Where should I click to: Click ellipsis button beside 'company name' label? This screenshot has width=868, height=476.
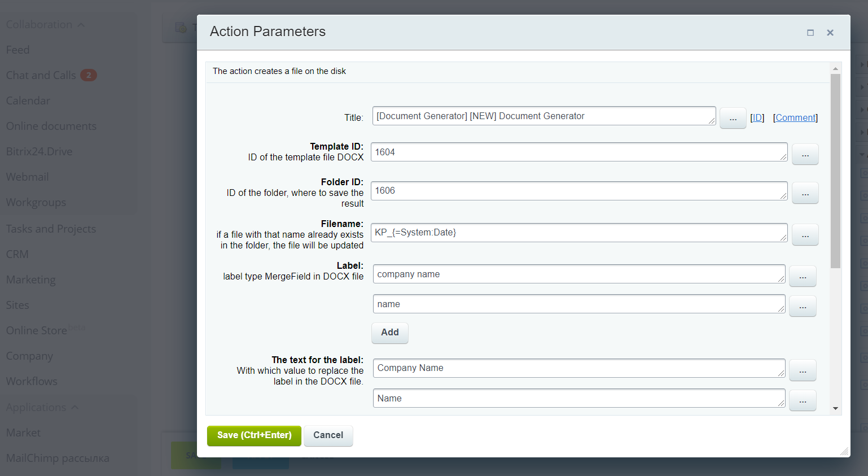pyautogui.click(x=802, y=277)
